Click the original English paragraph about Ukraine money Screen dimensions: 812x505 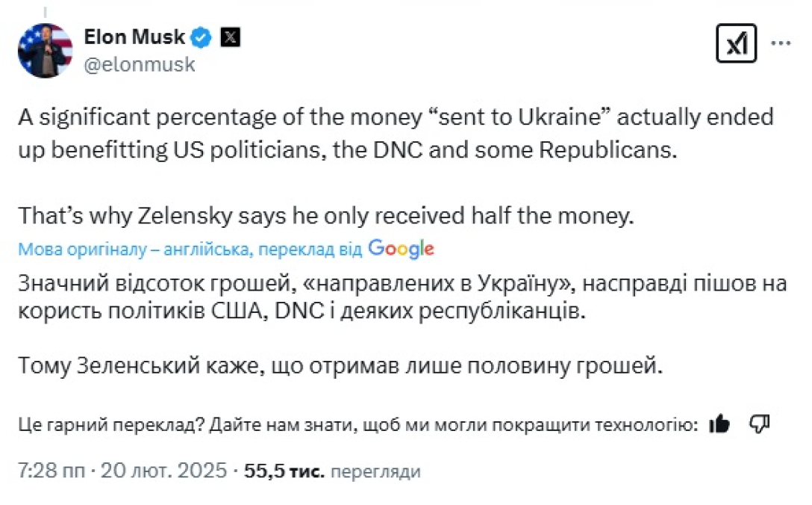coord(396,133)
